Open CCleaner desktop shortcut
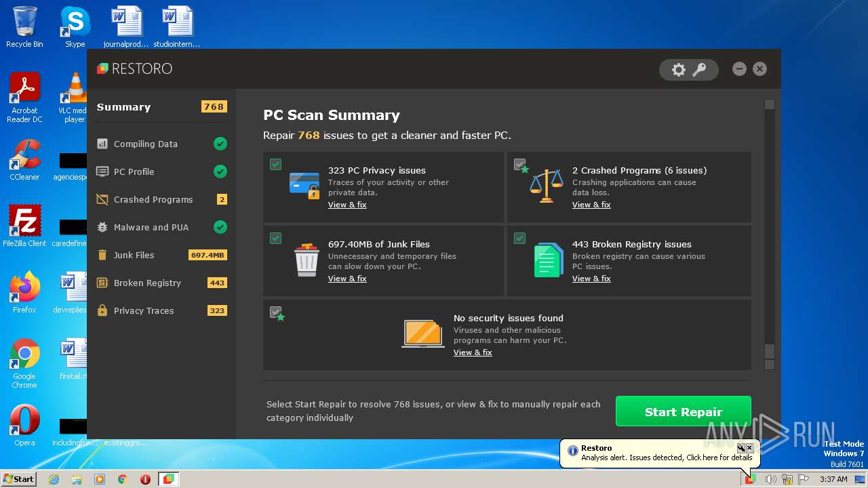The width and height of the screenshot is (868, 488). (24, 160)
